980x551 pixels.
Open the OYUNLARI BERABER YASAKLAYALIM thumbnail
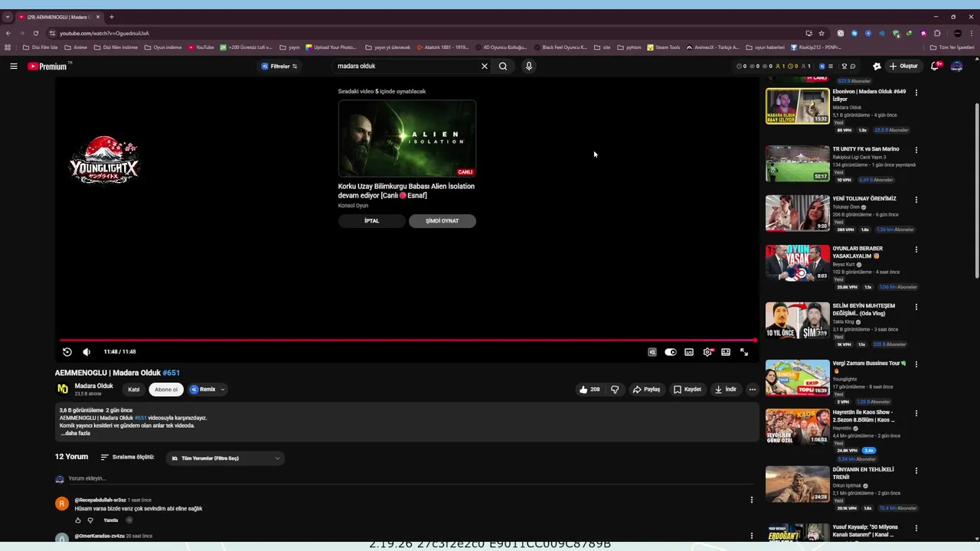(798, 262)
